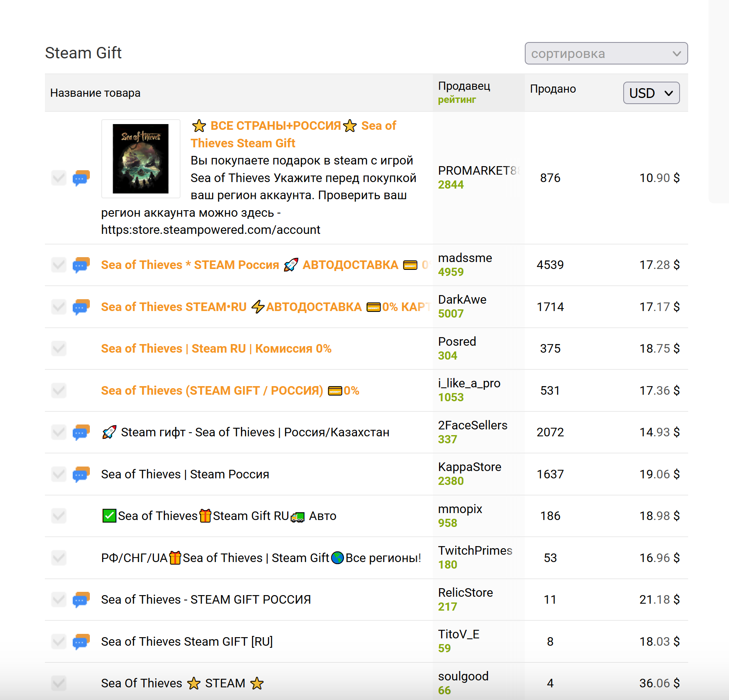Viewport: 729px width, 700px height.
Task: Click seller name TitoV_E
Action: (x=459, y=634)
